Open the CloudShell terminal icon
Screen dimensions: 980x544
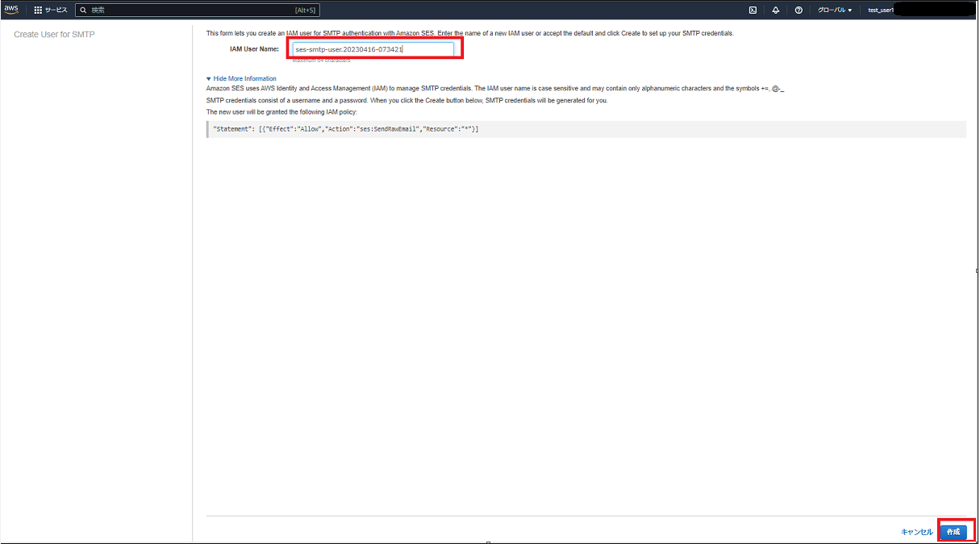(x=753, y=10)
